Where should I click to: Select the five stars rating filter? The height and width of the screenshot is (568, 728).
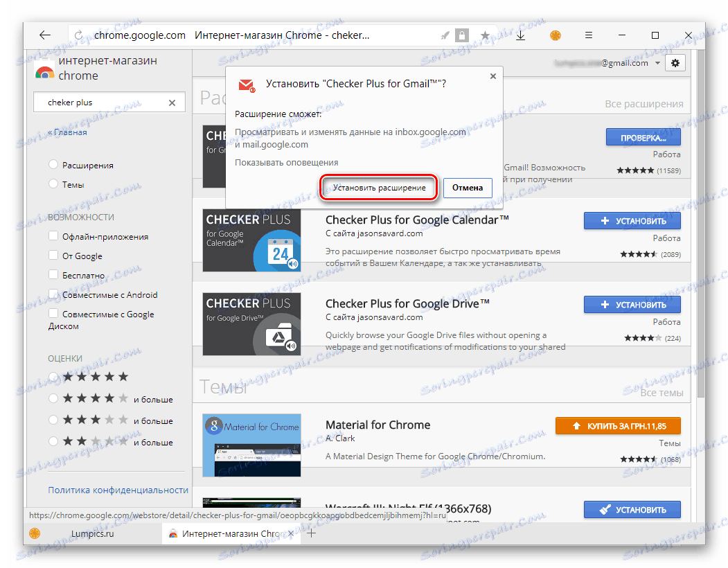tap(53, 377)
